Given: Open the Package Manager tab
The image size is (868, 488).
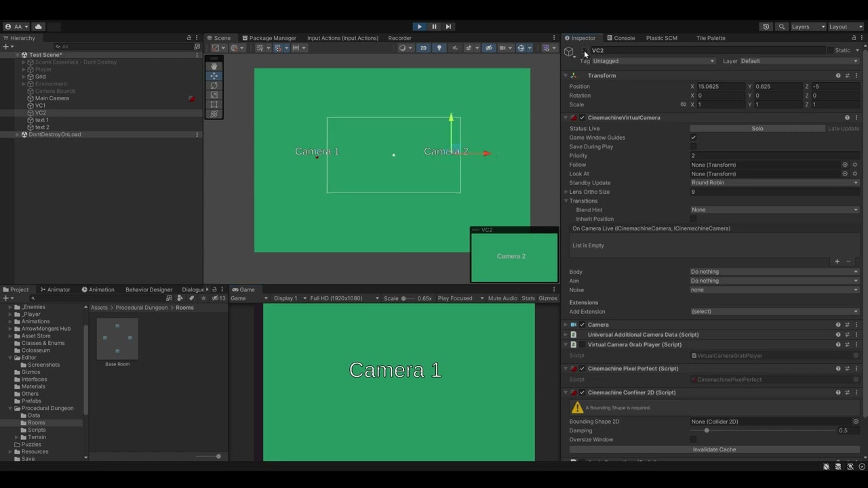Looking at the screenshot, I should click(271, 38).
